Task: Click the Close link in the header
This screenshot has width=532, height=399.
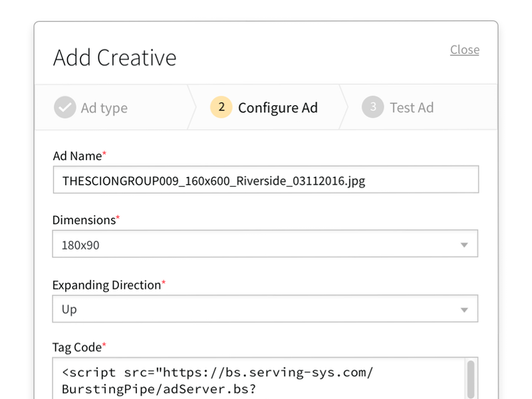Action: tap(465, 49)
